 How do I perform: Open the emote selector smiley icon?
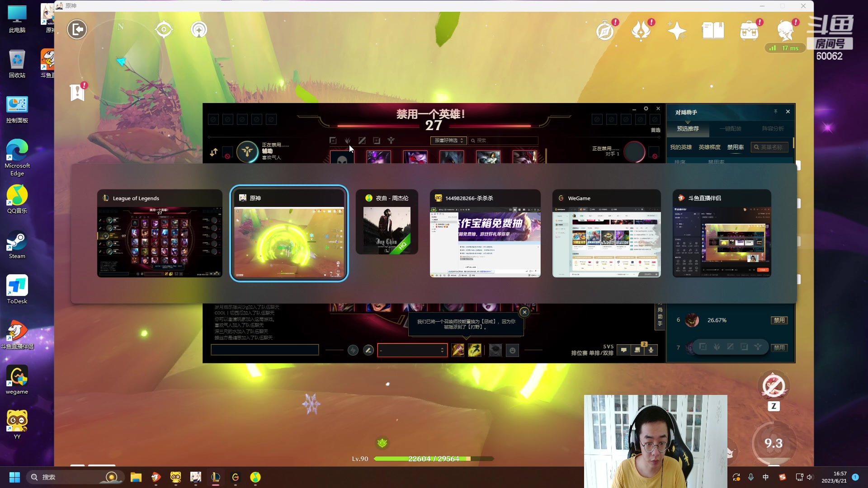tap(512, 350)
